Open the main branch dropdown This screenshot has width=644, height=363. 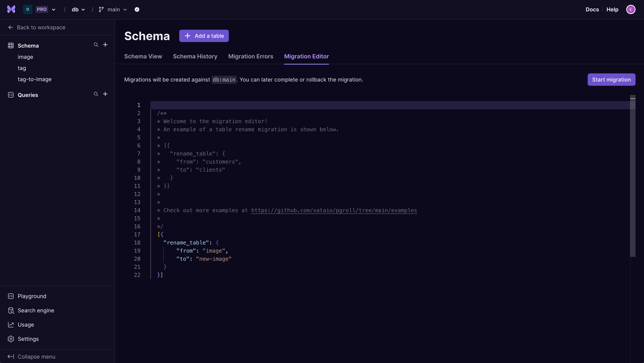(x=117, y=9)
